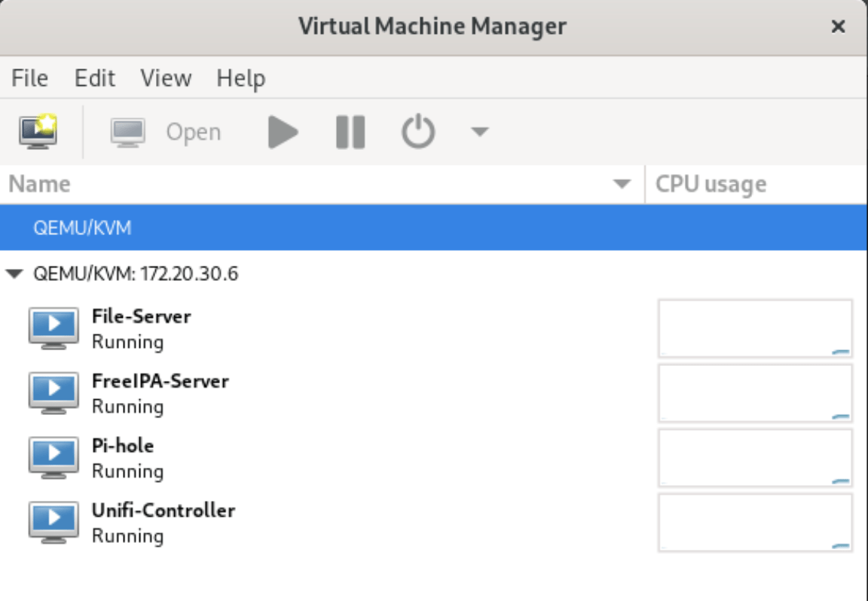
Task: Click the Pi-hole VM monitor icon
Action: pos(53,456)
